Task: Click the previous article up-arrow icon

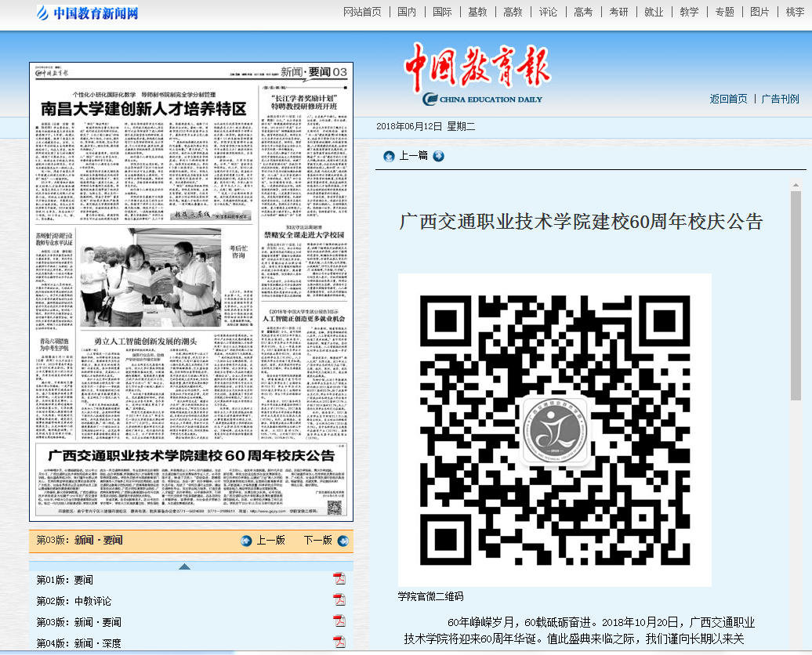Action: pyautogui.click(x=389, y=156)
